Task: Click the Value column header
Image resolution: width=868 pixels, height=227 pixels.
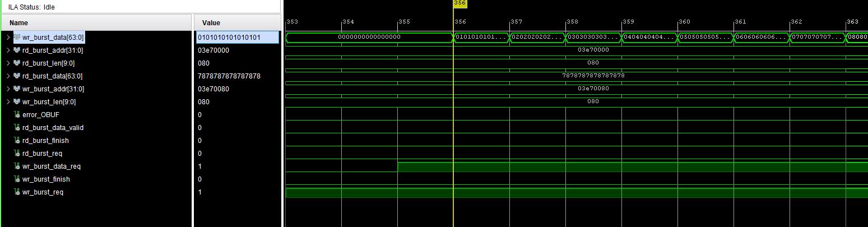Action: click(x=211, y=23)
